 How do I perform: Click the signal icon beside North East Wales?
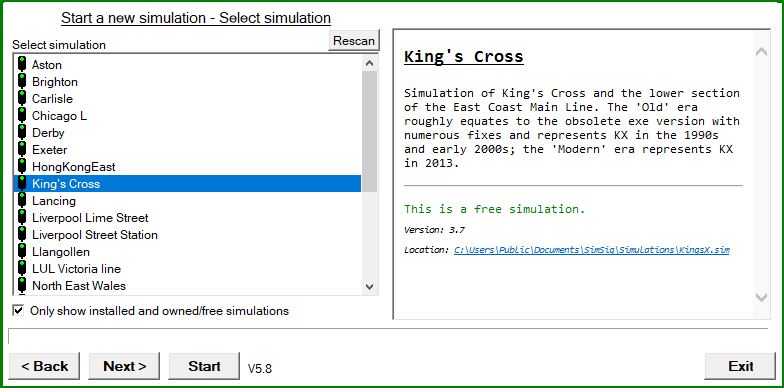point(22,286)
